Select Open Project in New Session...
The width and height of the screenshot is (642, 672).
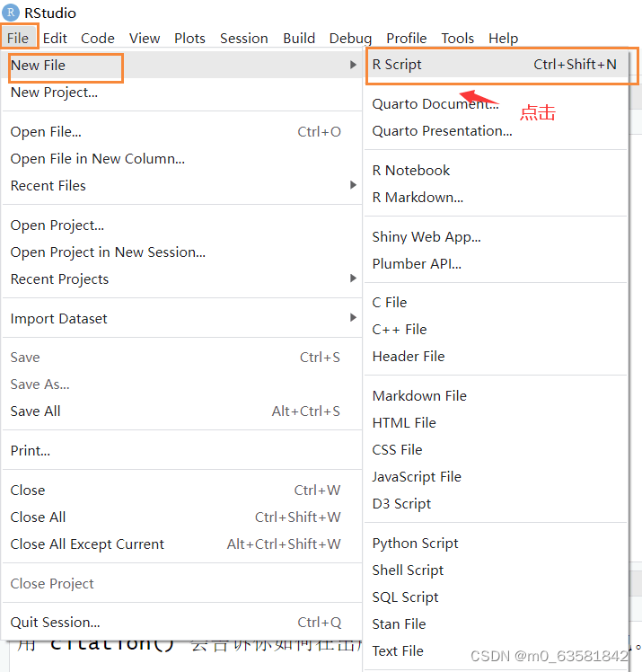click(182, 252)
